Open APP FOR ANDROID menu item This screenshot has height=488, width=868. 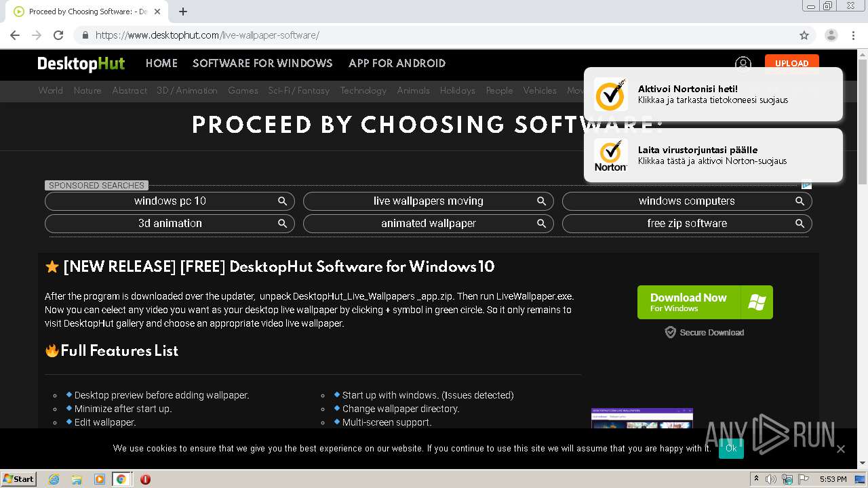tap(397, 63)
